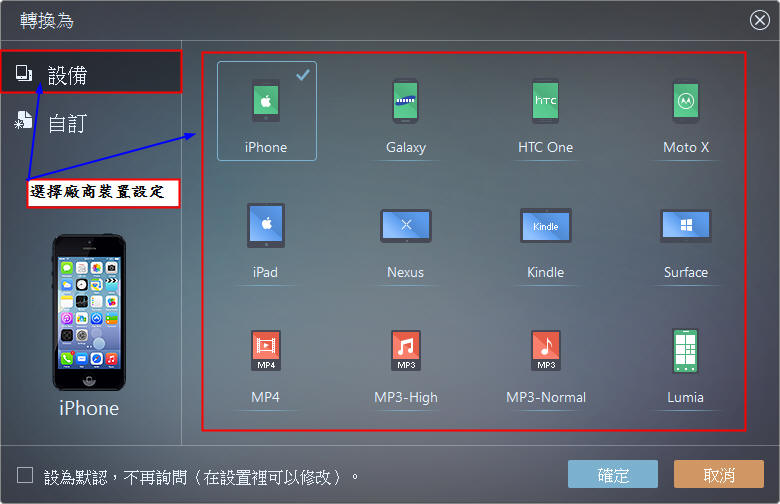Pick the MP3-Normal audio format
Image resolution: width=780 pixels, height=504 pixels.
tap(545, 351)
